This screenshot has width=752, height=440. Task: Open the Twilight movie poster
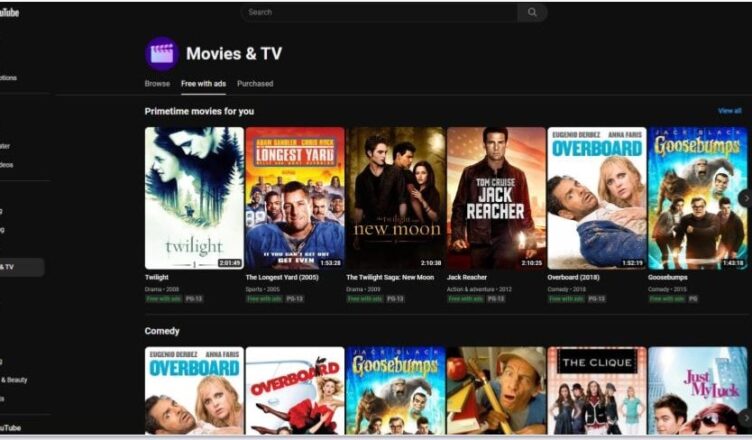pos(194,198)
